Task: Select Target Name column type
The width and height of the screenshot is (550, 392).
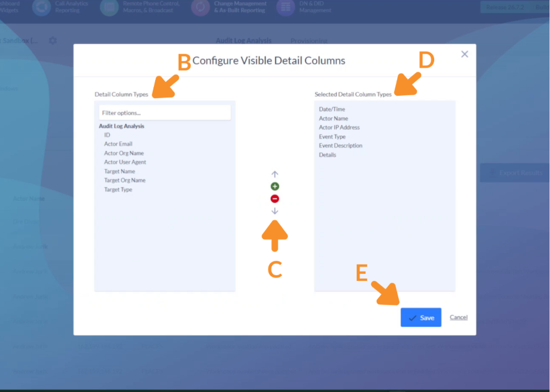Action: click(119, 171)
